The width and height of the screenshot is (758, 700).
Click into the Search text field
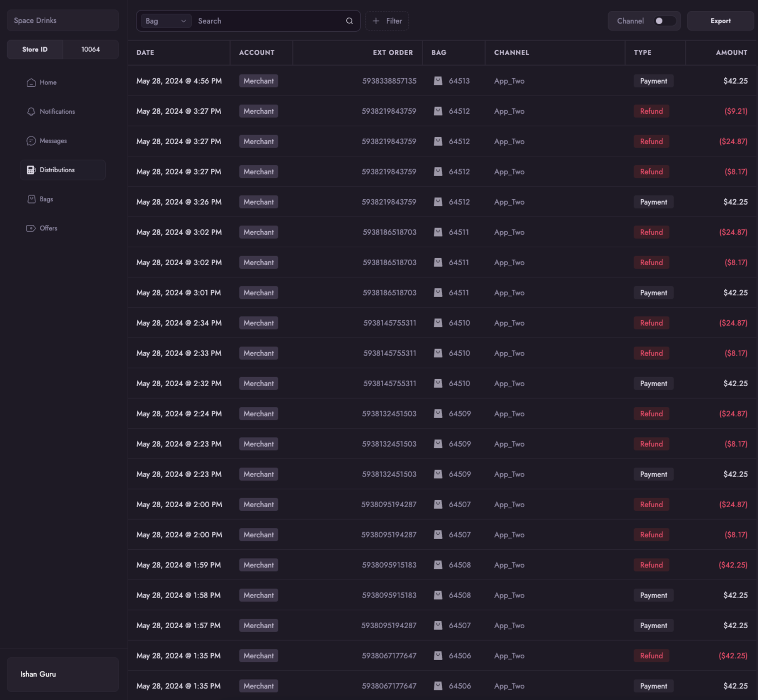tap(270, 21)
